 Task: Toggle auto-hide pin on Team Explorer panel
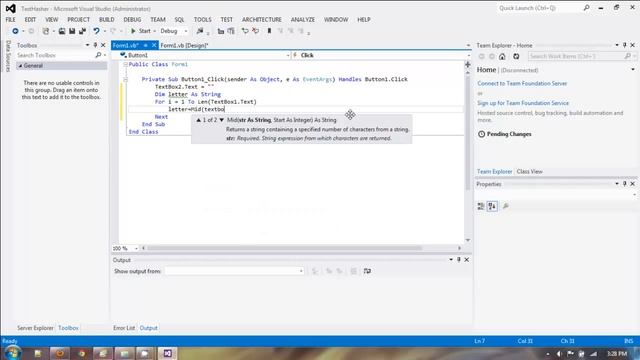(624, 45)
